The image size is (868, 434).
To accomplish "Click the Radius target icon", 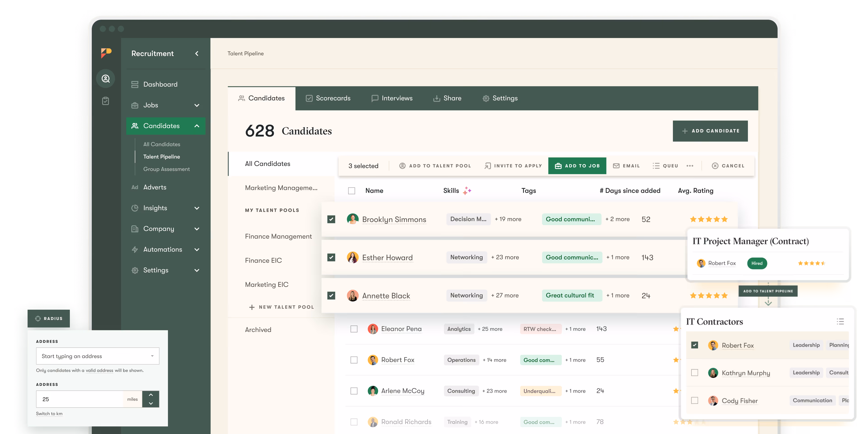I will (38, 318).
